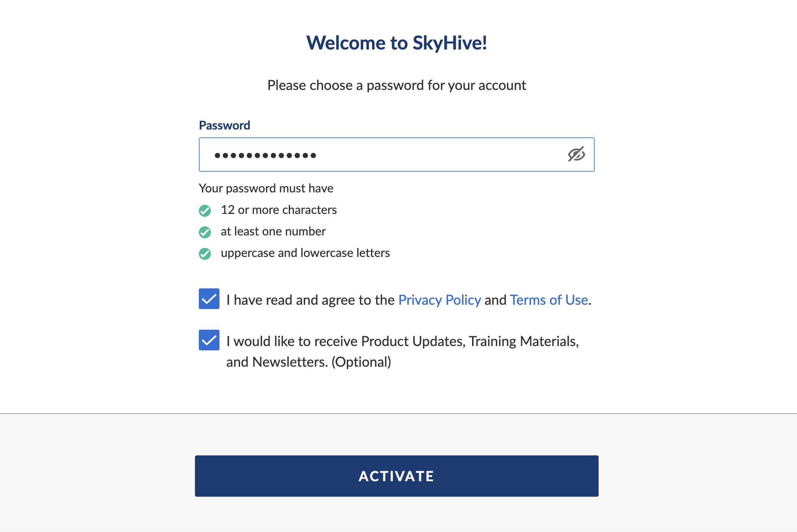Select the at least one number requirement text

pos(273,231)
